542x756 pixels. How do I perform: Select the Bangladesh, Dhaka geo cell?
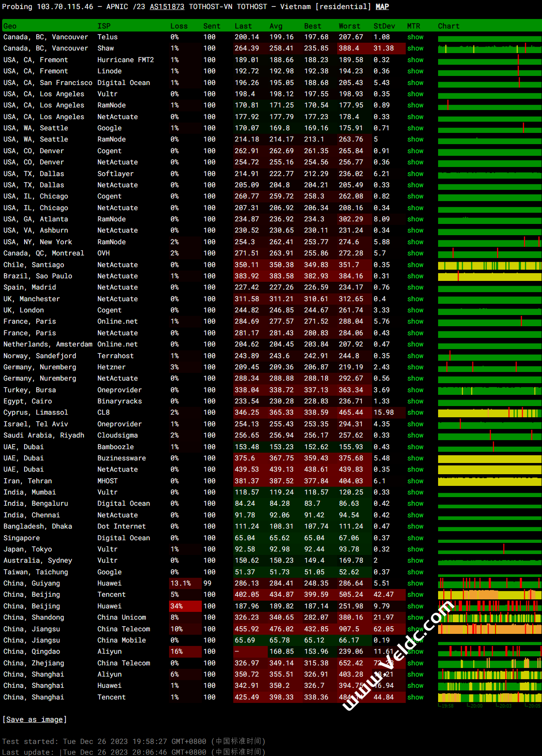coord(38,526)
